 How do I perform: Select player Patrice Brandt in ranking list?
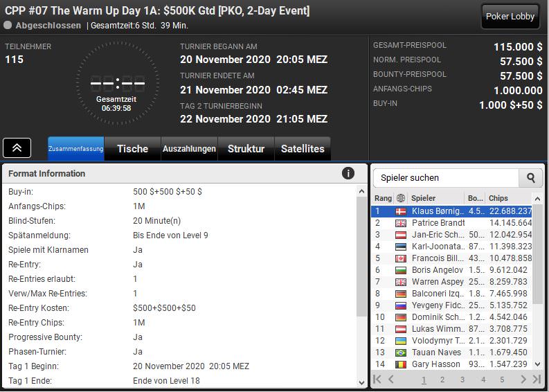(x=438, y=223)
